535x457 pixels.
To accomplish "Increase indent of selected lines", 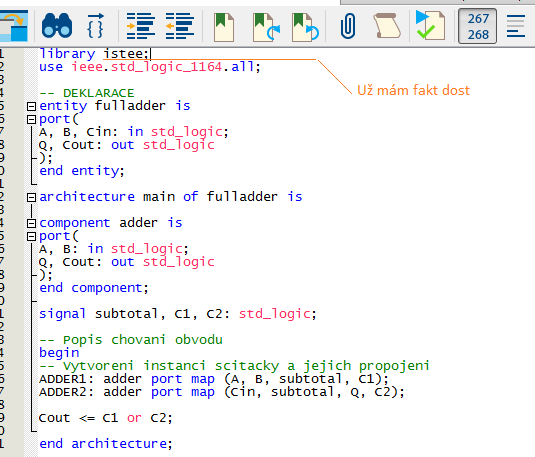I will (140, 26).
